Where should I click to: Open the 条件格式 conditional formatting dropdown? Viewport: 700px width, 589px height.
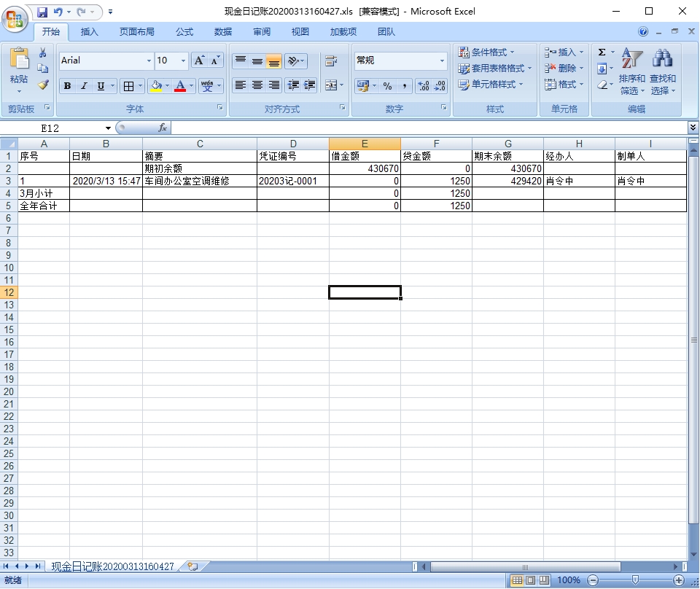[486, 52]
